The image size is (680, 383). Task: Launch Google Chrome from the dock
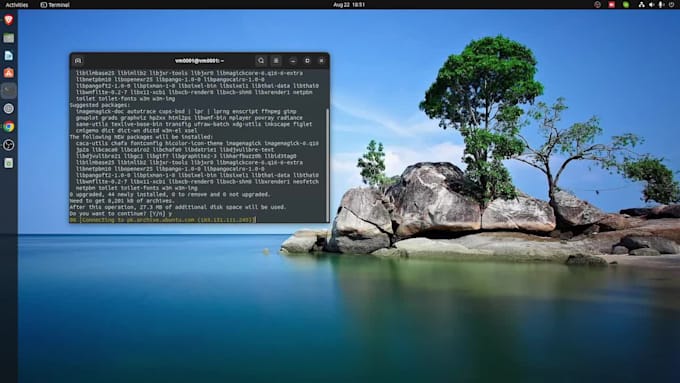(9, 127)
